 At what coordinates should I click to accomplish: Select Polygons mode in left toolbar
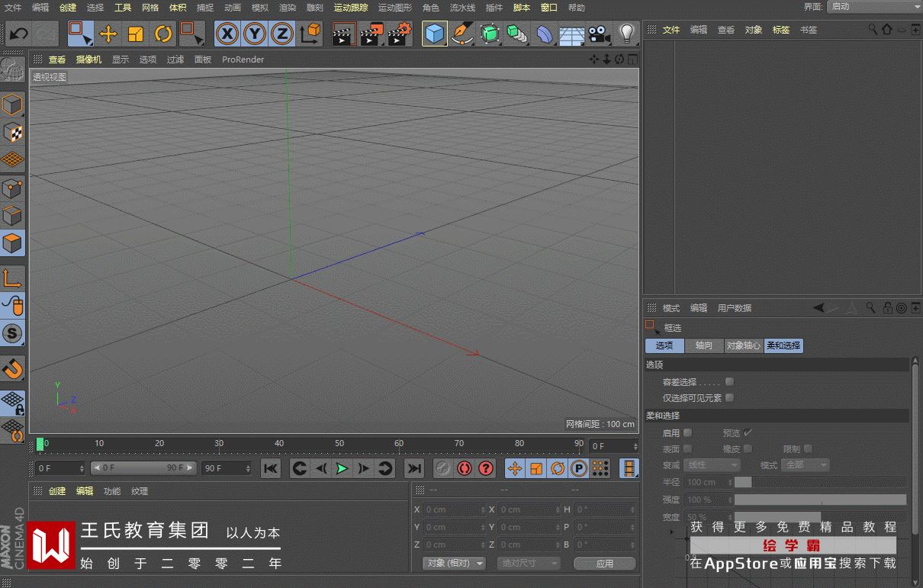[x=13, y=243]
